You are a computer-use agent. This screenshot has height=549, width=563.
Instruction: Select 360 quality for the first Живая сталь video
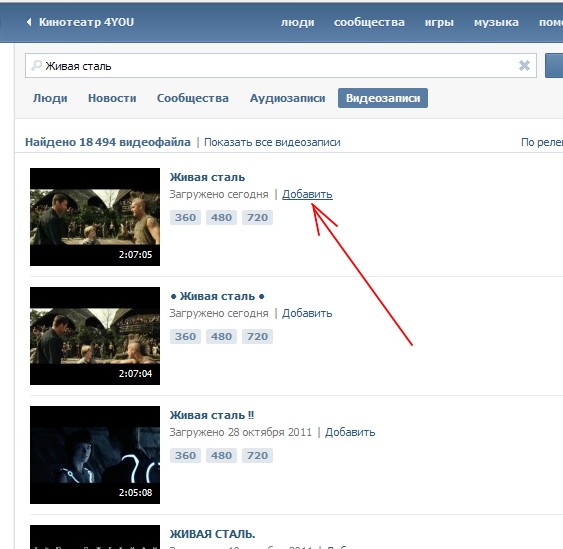point(185,217)
